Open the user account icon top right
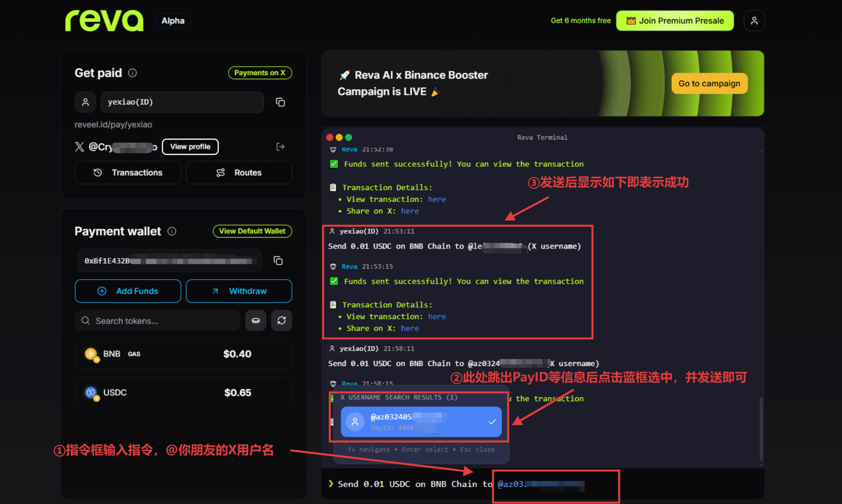The width and height of the screenshot is (842, 504). click(754, 21)
